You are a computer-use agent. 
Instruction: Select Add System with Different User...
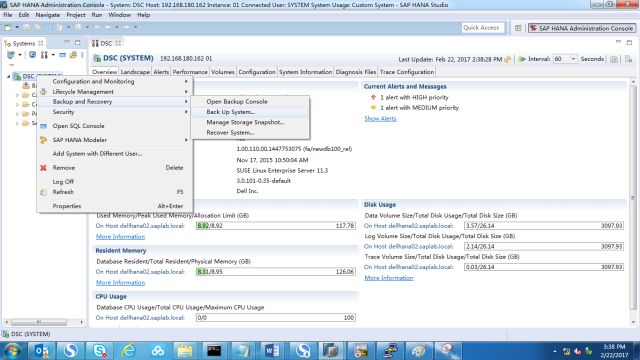coord(97,154)
